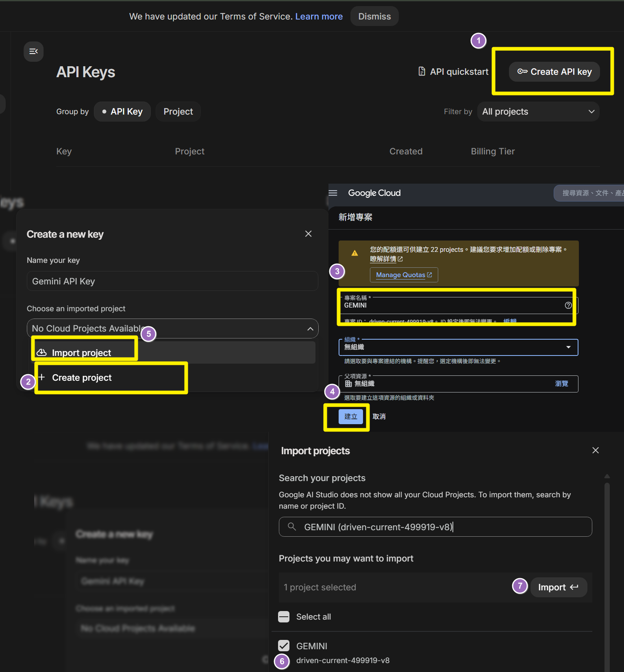
Task: Click the API quickstart document icon
Action: pos(422,72)
